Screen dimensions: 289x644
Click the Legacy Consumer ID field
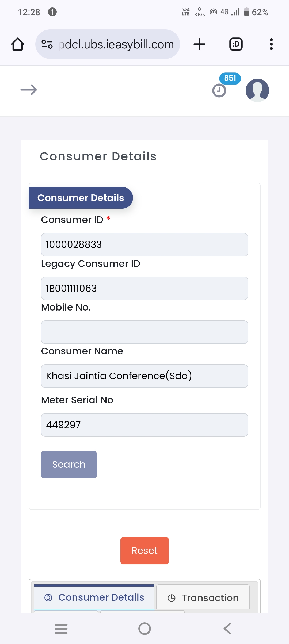(x=144, y=288)
